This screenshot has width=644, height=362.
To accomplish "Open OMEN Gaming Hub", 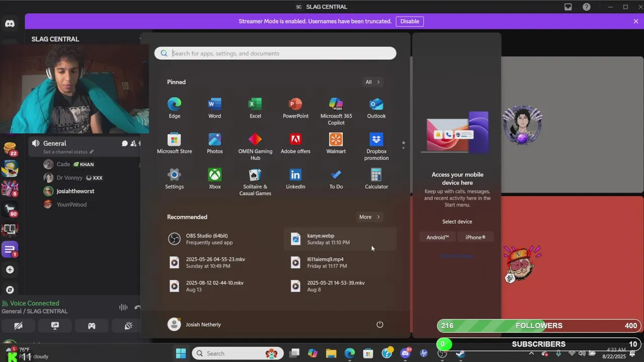I will point(255,146).
